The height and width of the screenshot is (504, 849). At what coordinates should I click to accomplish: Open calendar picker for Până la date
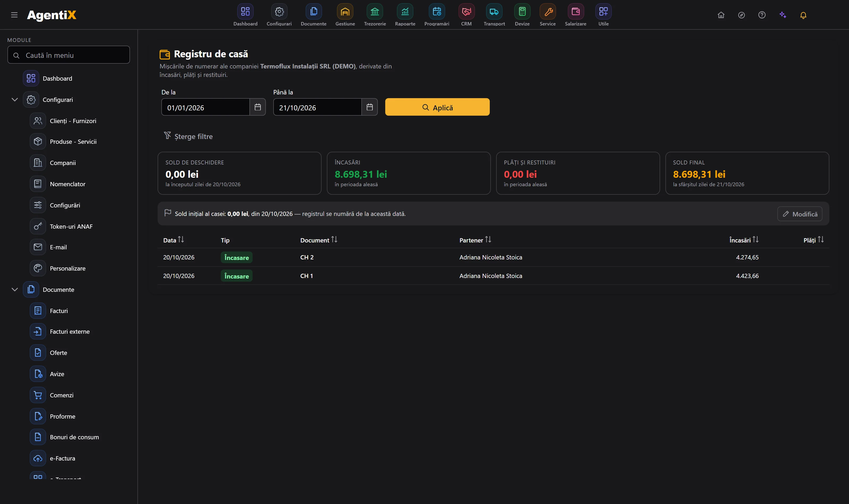(370, 107)
